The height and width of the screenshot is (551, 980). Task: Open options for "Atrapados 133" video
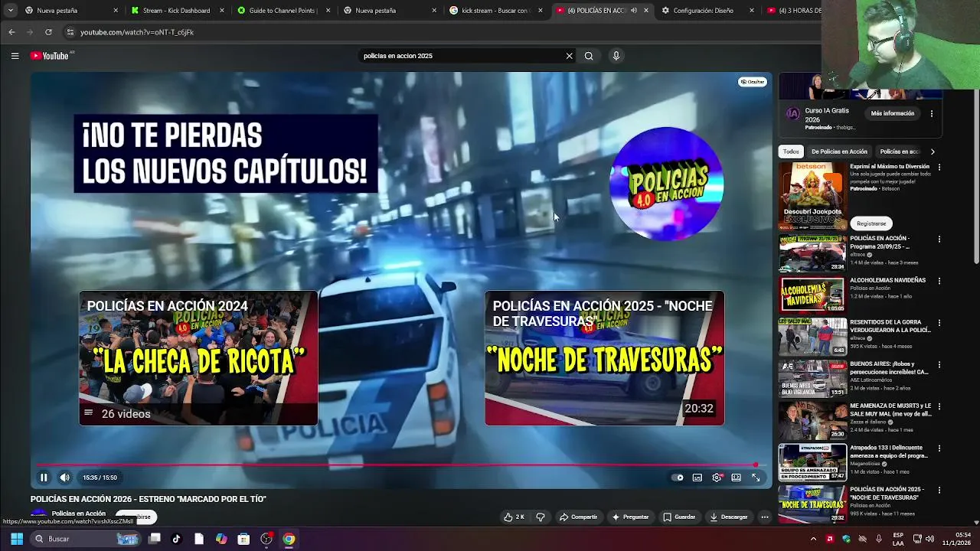pyautogui.click(x=939, y=448)
